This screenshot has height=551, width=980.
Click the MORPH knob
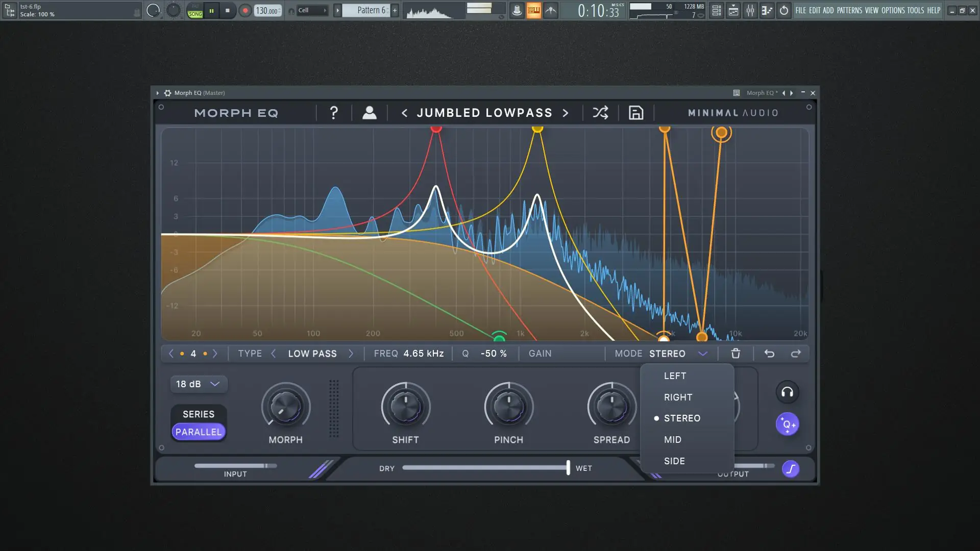pyautogui.click(x=285, y=407)
